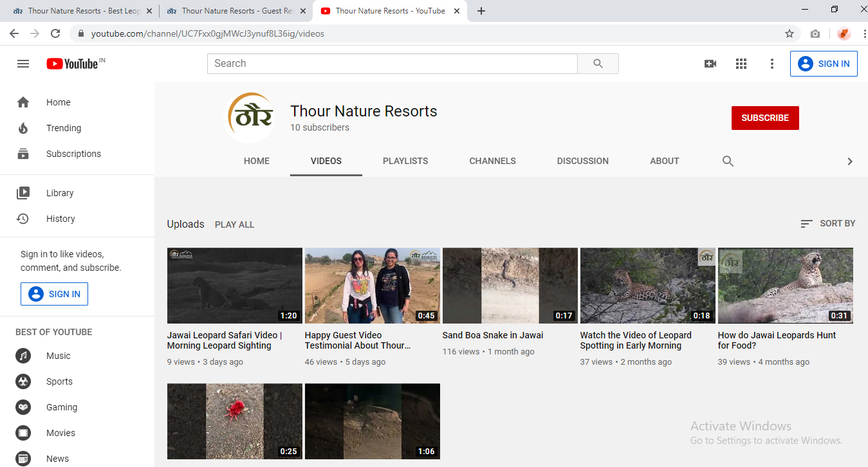Click the site lock icon in the address bar
This screenshot has width=868, height=467.
click(x=81, y=33)
